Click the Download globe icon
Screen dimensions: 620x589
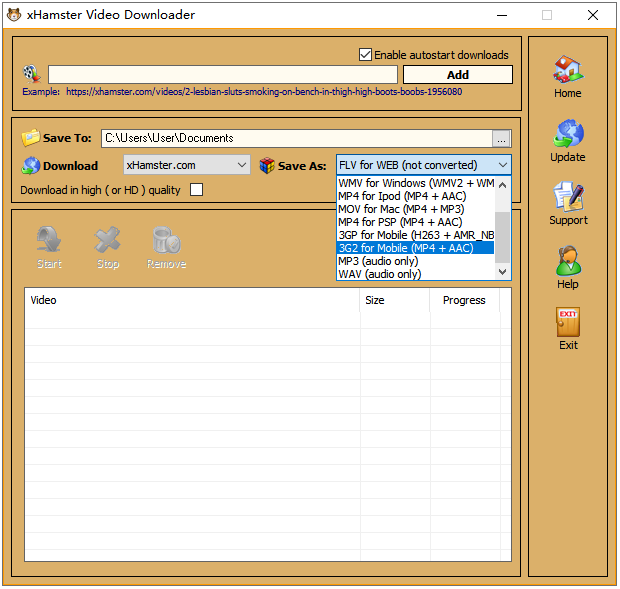click(31, 166)
